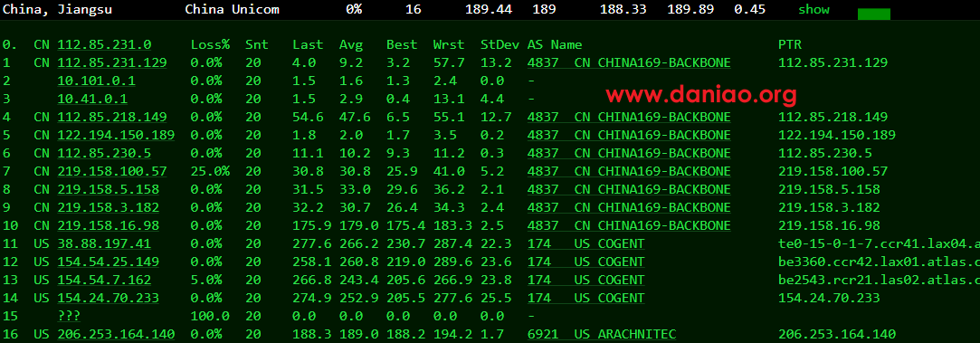Open final hop IP 206.253.164.140 link

(116, 335)
